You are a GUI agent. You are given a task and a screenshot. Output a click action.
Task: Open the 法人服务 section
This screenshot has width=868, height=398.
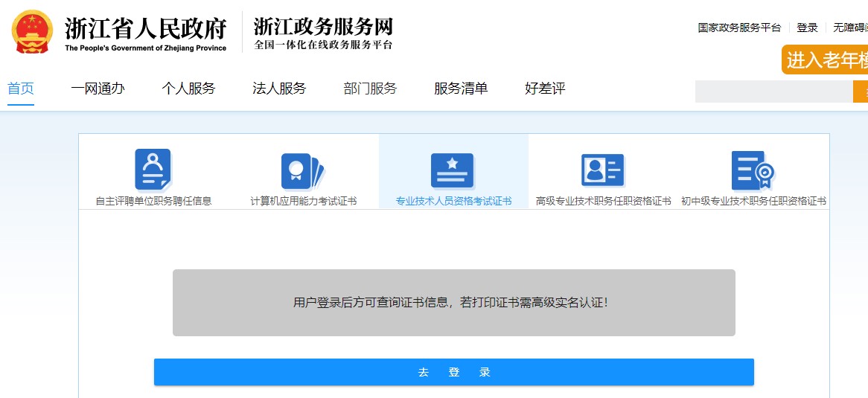tap(279, 89)
